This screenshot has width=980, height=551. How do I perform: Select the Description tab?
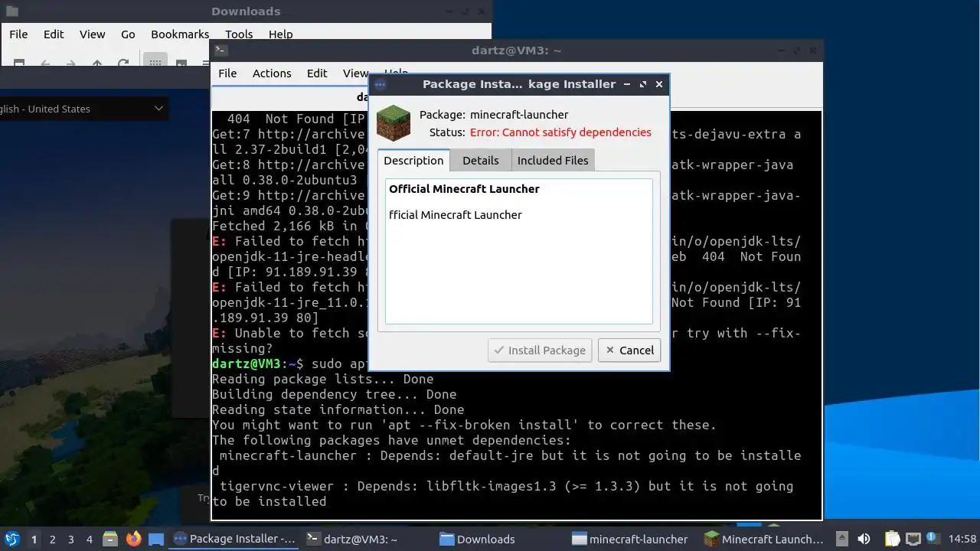(413, 160)
